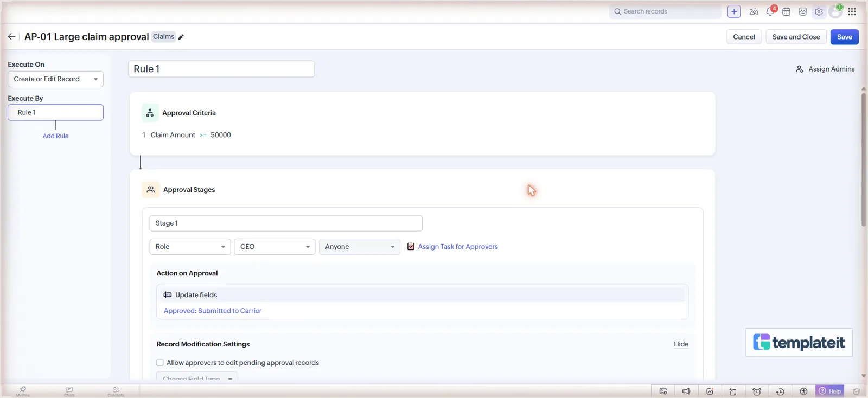The image size is (868, 398).
Task: Click the Help button
Action: [830, 391]
